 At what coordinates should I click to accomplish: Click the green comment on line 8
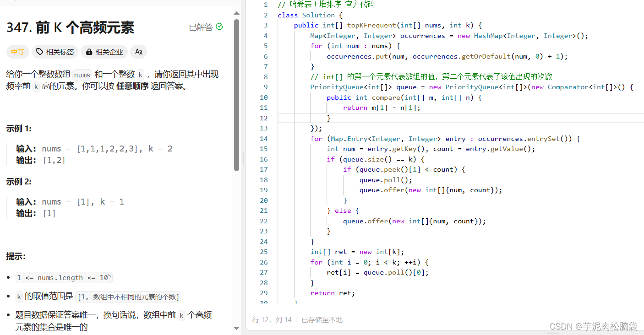tap(431, 77)
